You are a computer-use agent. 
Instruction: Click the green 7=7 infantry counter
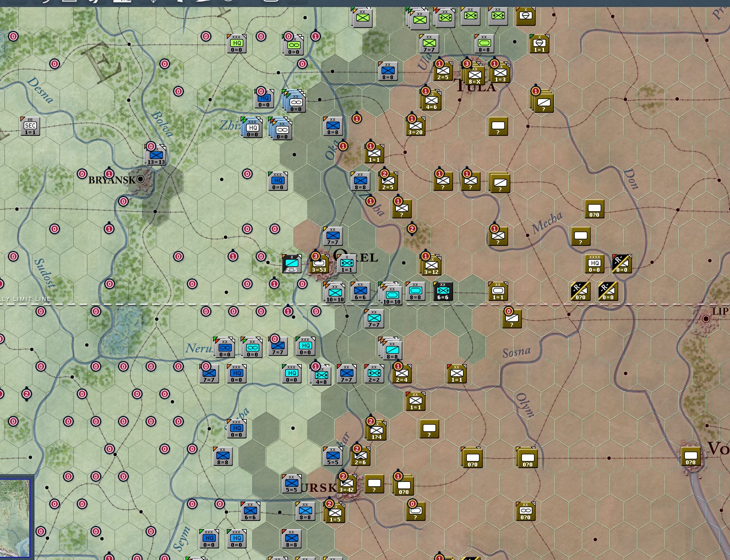coord(429,43)
